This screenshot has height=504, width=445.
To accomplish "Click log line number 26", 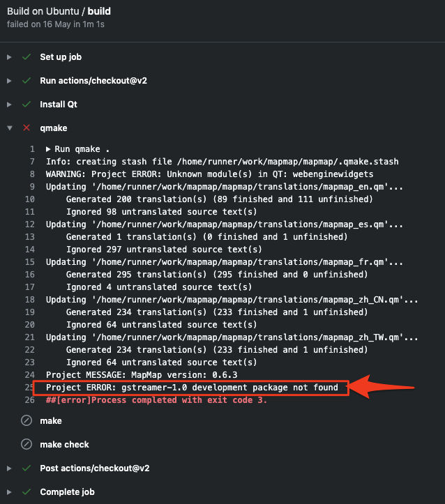I will (x=30, y=400).
